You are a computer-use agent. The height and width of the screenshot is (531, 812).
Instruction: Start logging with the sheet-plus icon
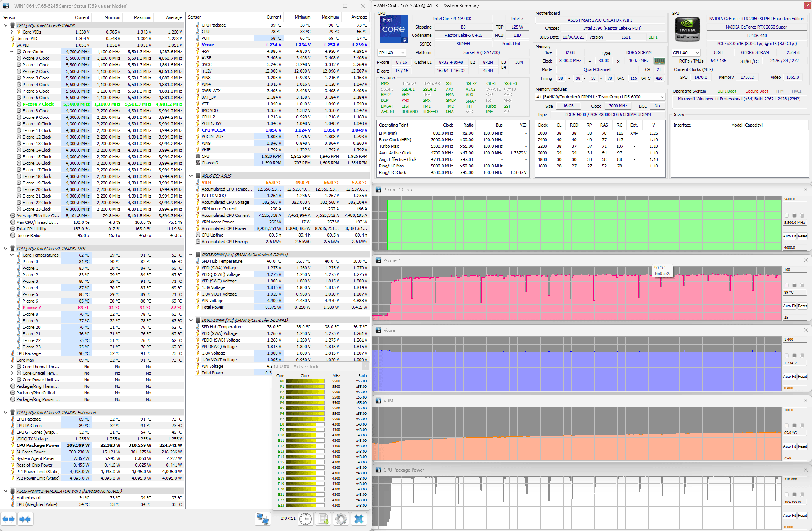[324, 519]
